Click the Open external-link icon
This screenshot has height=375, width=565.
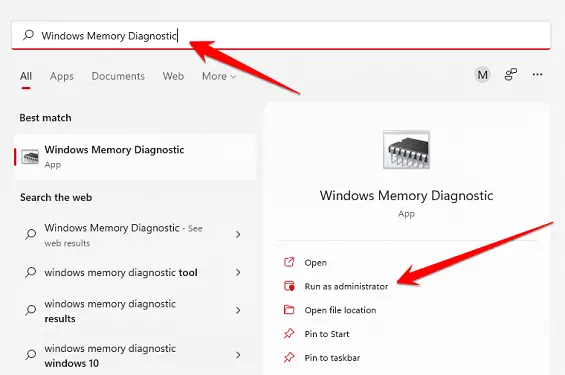pos(289,262)
